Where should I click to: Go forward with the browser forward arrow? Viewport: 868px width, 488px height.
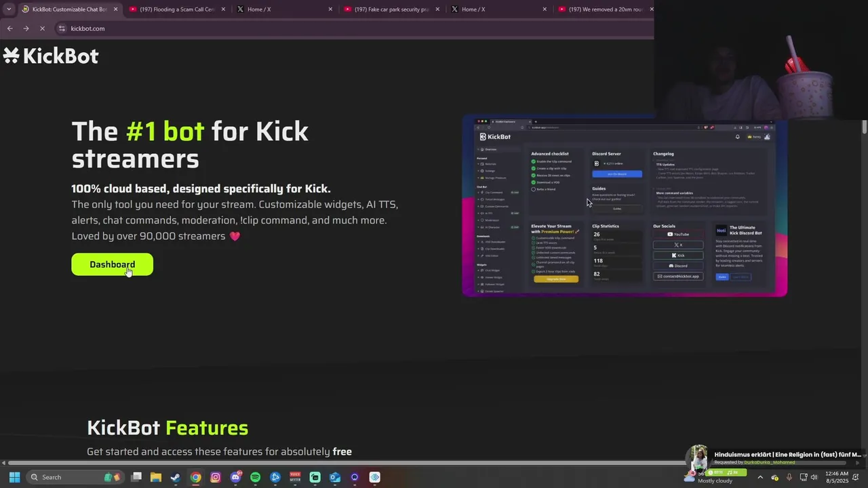pyautogui.click(x=26, y=28)
